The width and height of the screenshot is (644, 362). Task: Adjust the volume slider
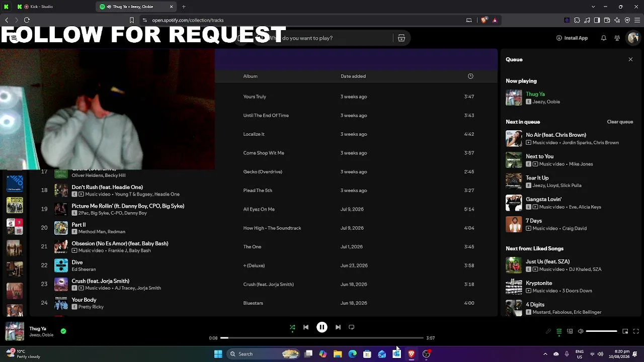(601, 331)
